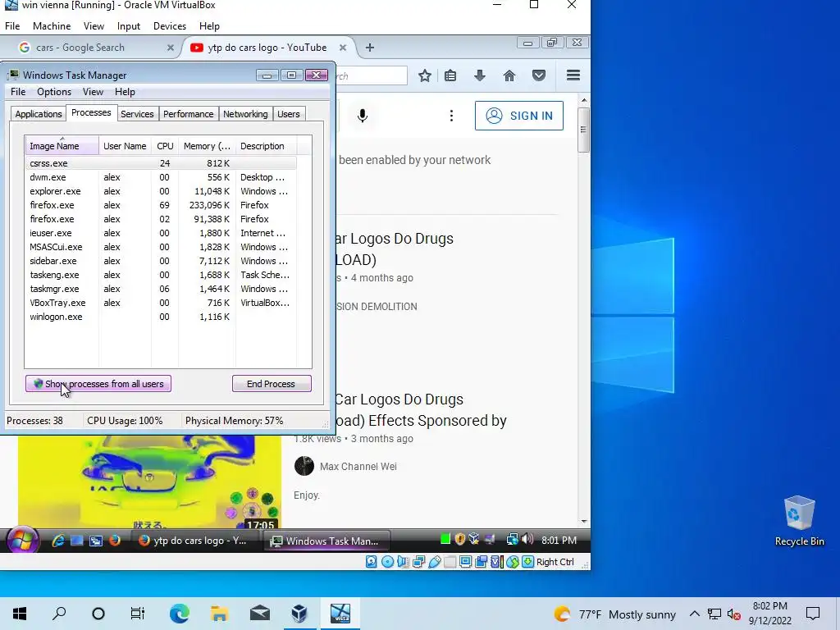The height and width of the screenshot is (630, 840).
Task: Switch to Applications tab in Task Manager
Action: [x=38, y=114]
